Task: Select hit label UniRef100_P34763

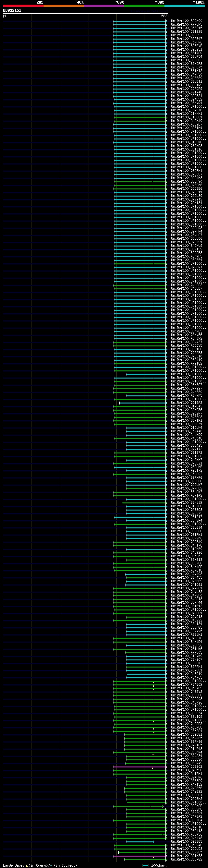Action: coord(187,678)
